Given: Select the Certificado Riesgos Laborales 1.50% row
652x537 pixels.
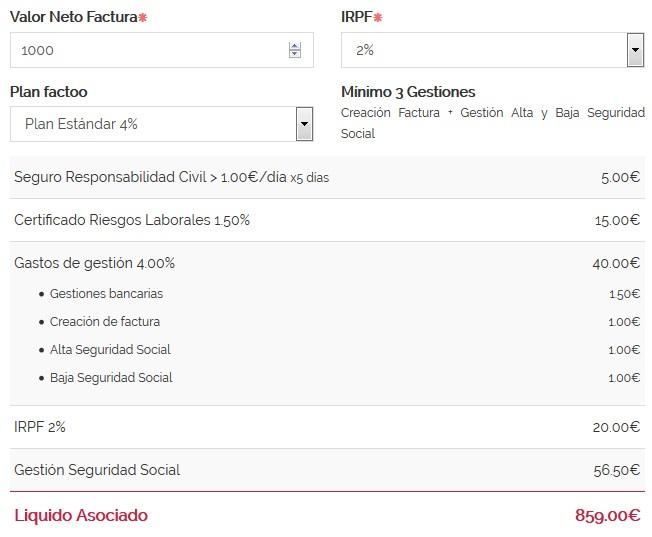Looking at the screenshot, I should click(x=132, y=220).
